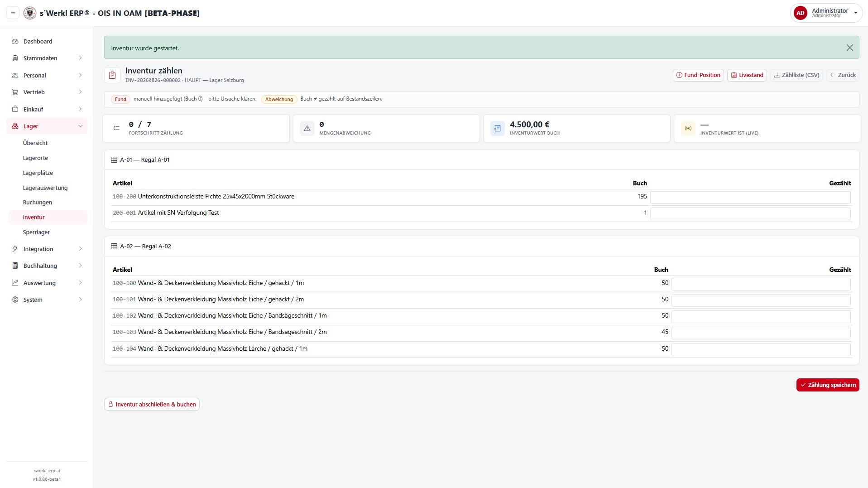Save the count with Zählung speichern
868x488 pixels.
click(x=828, y=385)
